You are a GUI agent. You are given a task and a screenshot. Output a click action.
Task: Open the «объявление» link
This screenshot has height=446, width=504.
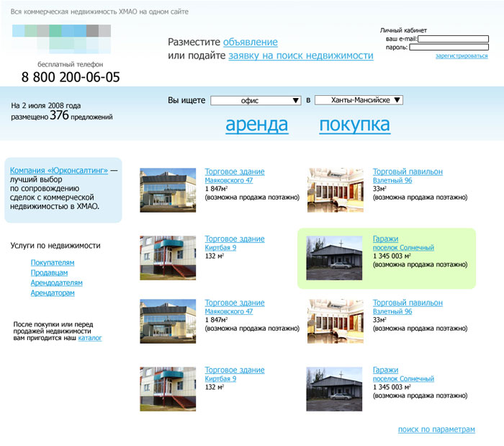250,43
